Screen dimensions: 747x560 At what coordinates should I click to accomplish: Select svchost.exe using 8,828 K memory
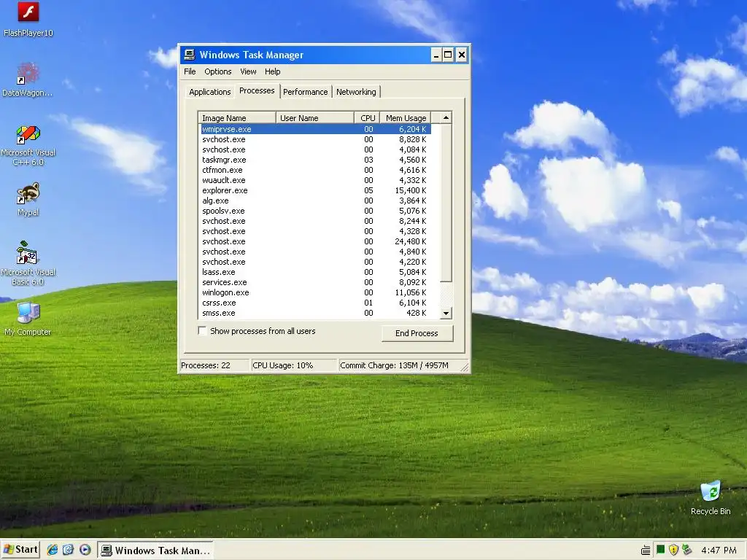tap(315, 139)
